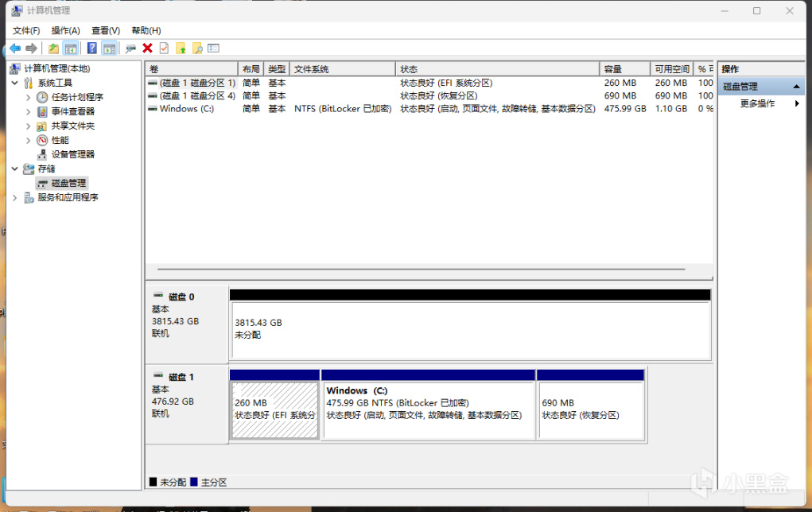Open the 文件(F) menu
The image size is (812, 512).
pos(26,30)
